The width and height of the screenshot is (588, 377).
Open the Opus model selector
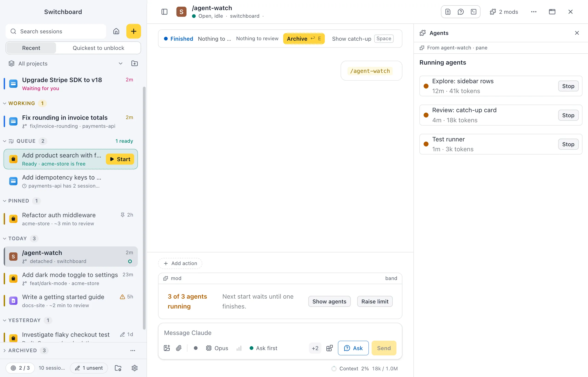point(217,348)
